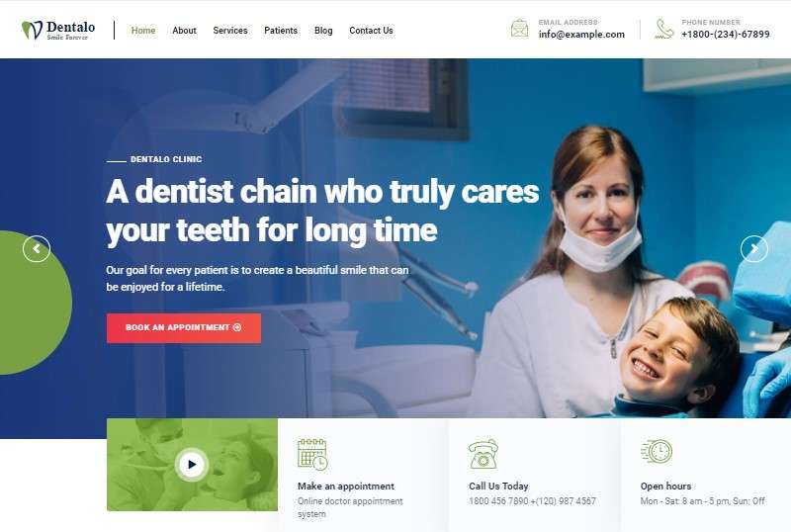The width and height of the screenshot is (791, 532).
Task: Open the Home menu item
Action: pyautogui.click(x=143, y=31)
